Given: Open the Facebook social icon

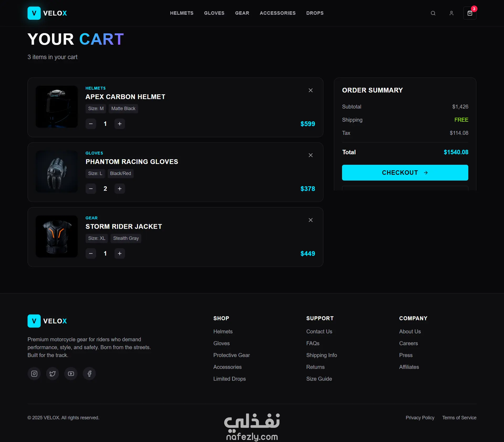Looking at the screenshot, I should [89, 374].
